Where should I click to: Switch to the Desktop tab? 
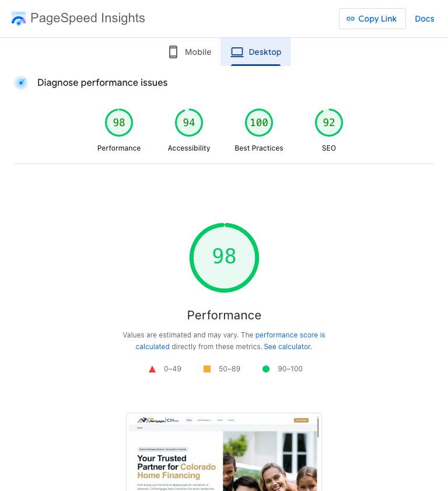[x=256, y=52]
